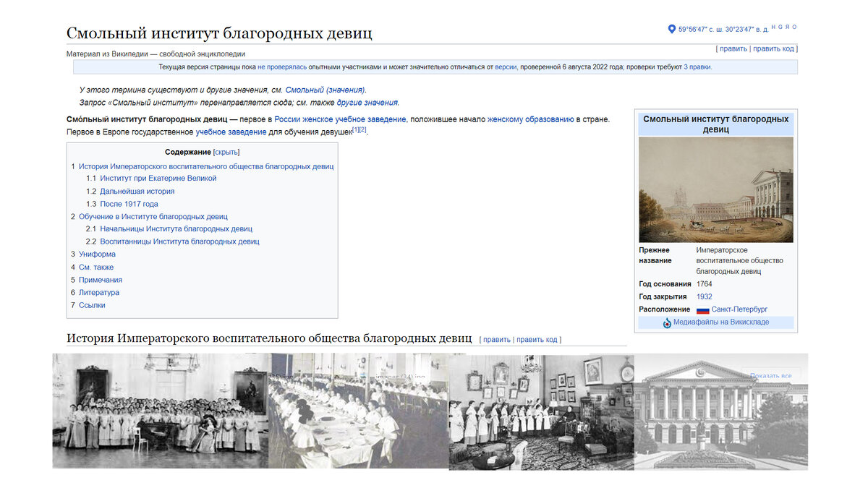Screen dimensions: 868x488
Task: Click the Wikimedia Commons logo icon
Action: pyautogui.click(x=667, y=322)
